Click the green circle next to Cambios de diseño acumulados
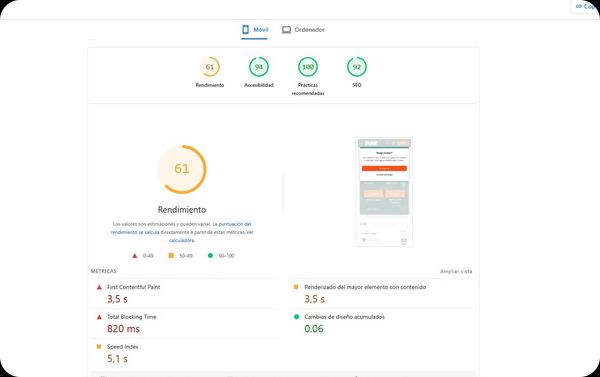The image size is (600, 377). point(296,317)
